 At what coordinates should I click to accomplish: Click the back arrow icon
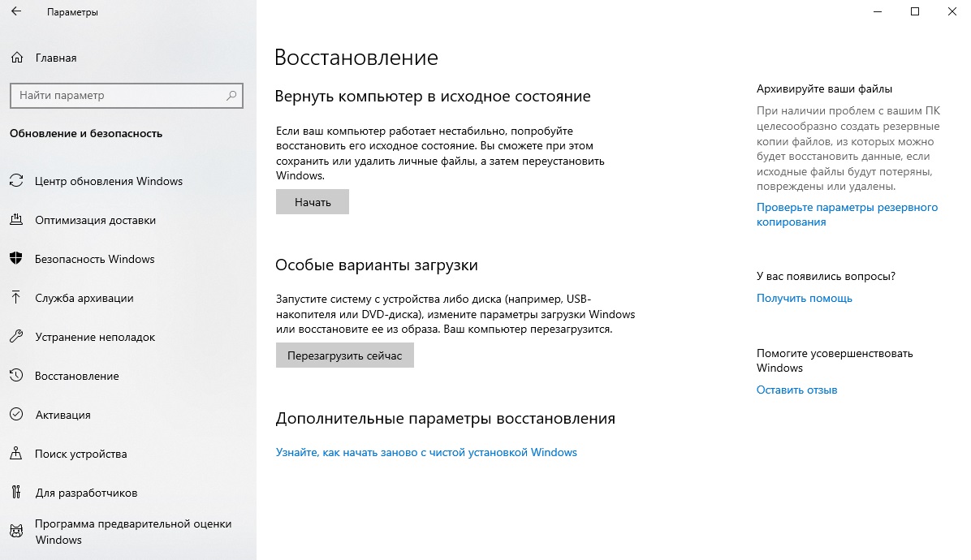point(16,11)
